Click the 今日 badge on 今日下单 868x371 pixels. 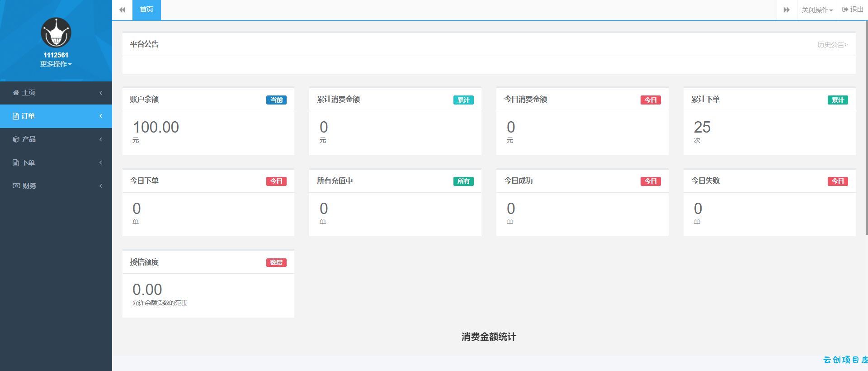(276, 181)
